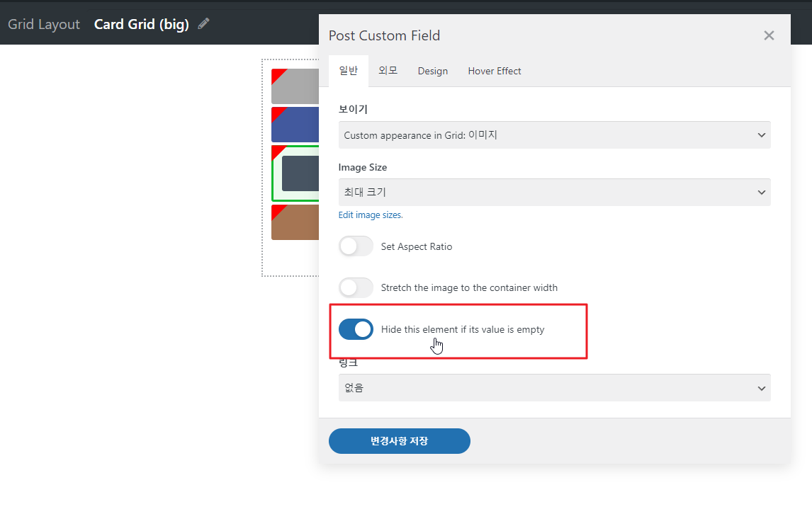Close the Post Custom Field dialog
Screen dimensions: 812x514
click(769, 35)
